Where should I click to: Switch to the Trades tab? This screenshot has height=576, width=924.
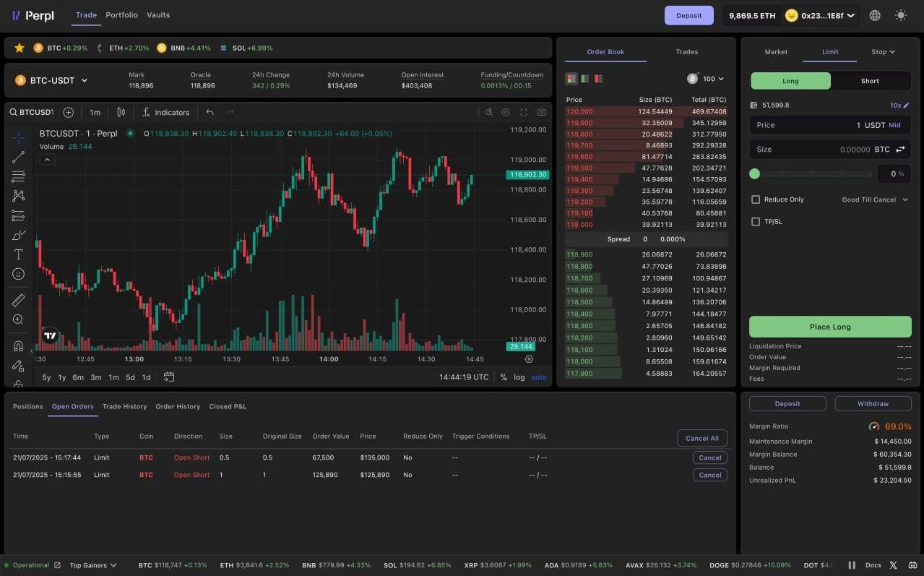(x=686, y=52)
